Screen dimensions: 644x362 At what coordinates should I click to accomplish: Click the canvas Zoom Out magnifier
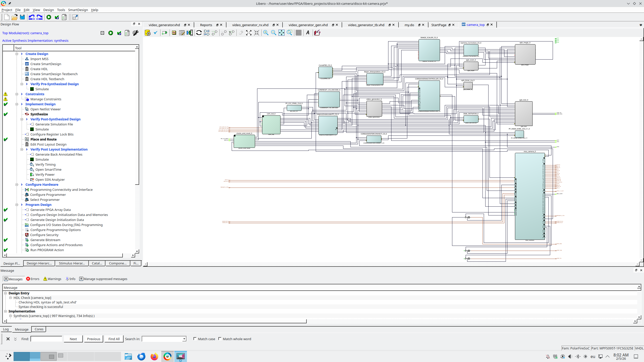(x=273, y=33)
